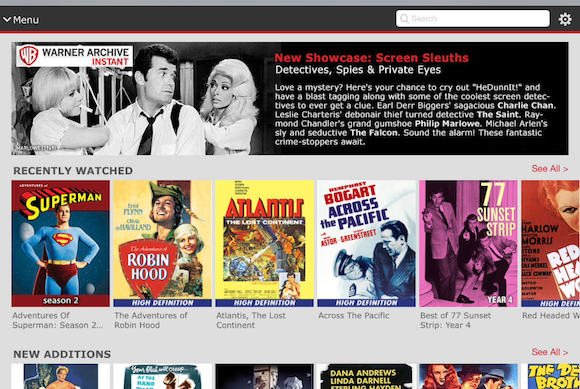Click the Best of 77 Sunset Strip title text

(x=455, y=320)
